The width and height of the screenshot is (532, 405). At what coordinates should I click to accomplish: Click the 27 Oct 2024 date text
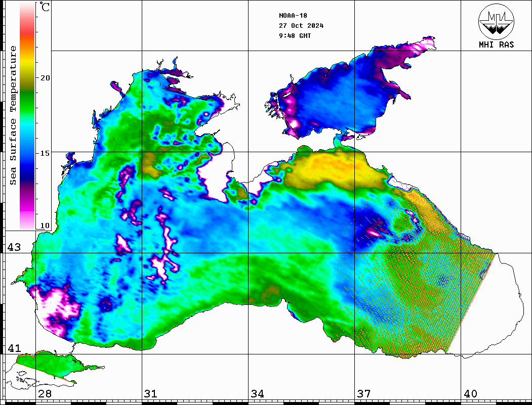pos(301,26)
